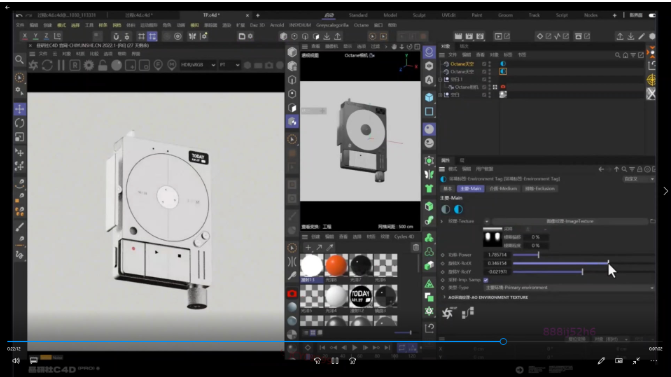Open the custom mode dropdown in attribute manager
Viewport: 671px width, 377px height.
pos(639,179)
